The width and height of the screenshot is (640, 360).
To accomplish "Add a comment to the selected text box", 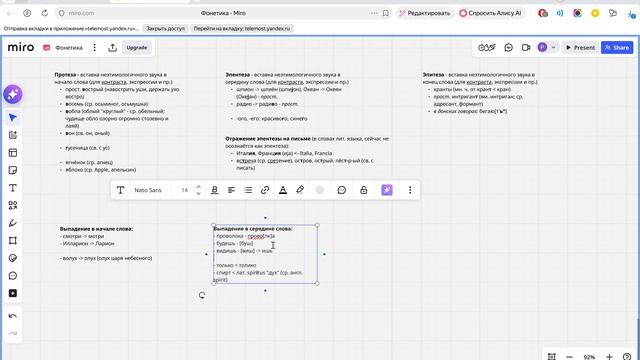I will click(x=342, y=190).
